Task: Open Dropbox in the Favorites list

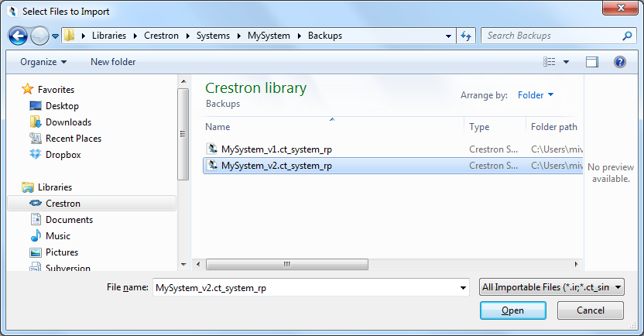Action: (63, 155)
